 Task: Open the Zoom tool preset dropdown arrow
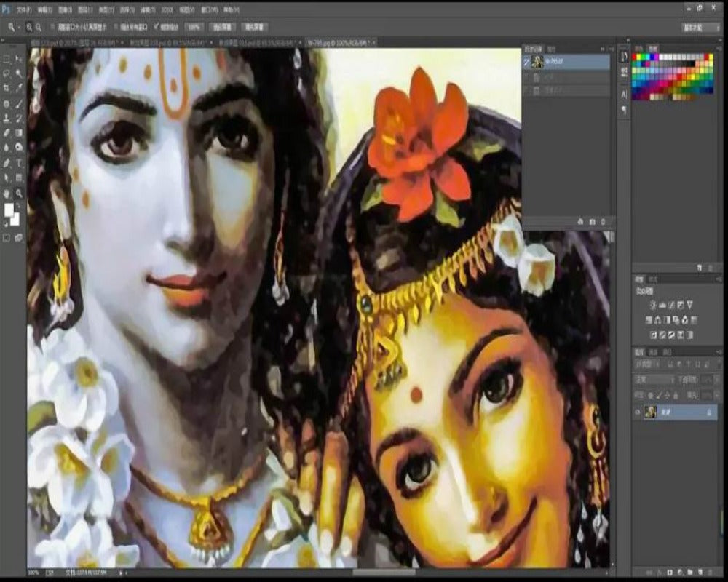tap(17, 27)
